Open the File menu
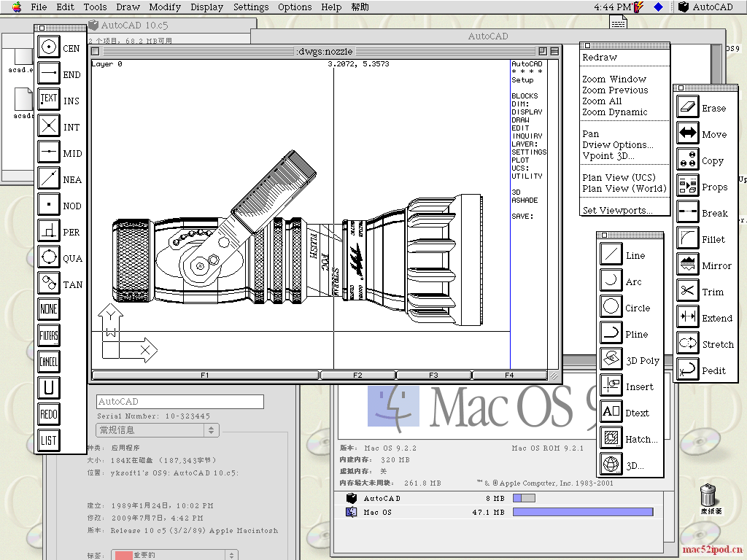 [39, 7]
